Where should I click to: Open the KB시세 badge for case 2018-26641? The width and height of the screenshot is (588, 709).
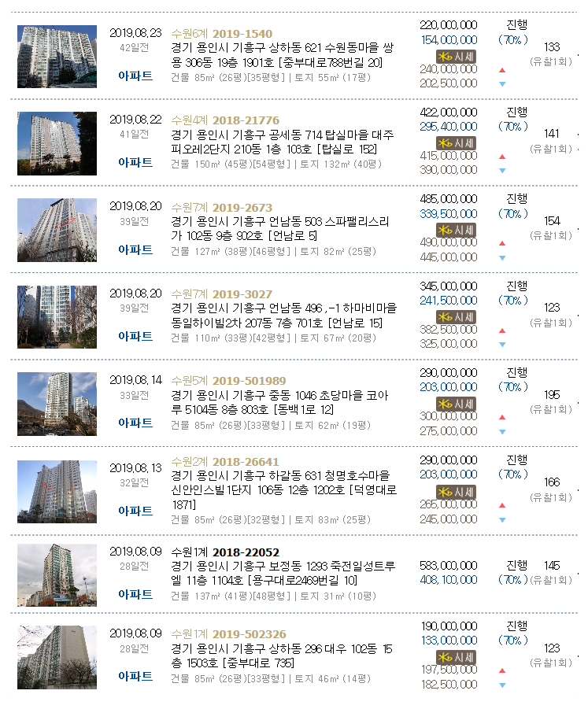[456, 492]
